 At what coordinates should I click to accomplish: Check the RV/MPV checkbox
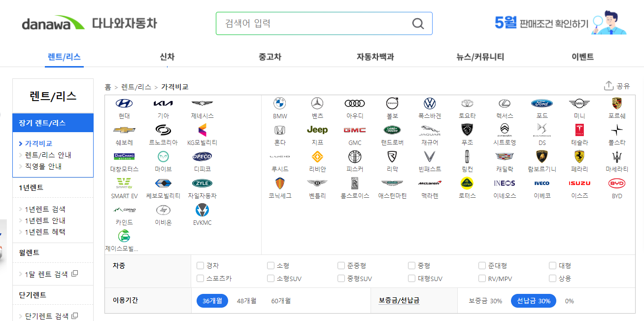click(482, 279)
